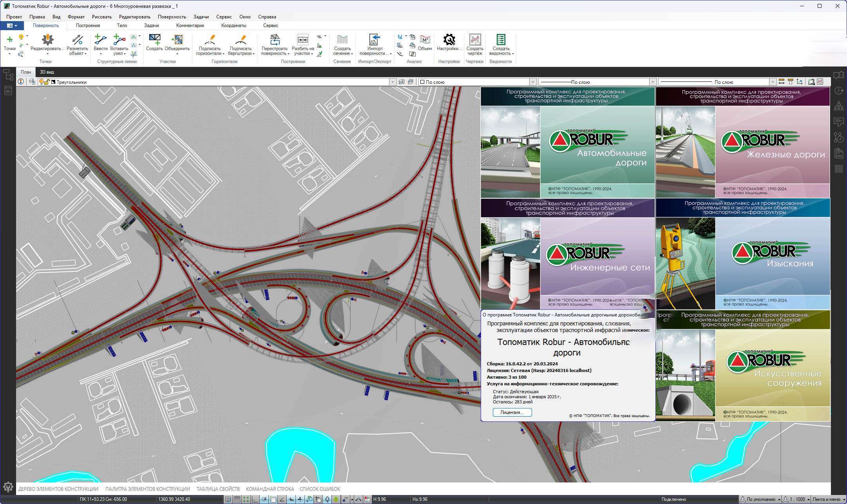Switch to the 3D вид tab
Screen dimensions: 847x504
[47, 72]
